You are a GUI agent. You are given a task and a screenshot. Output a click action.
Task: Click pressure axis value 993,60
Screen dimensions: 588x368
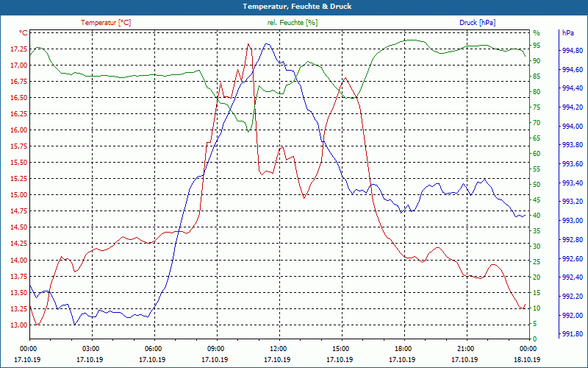click(x=573, y=164)
